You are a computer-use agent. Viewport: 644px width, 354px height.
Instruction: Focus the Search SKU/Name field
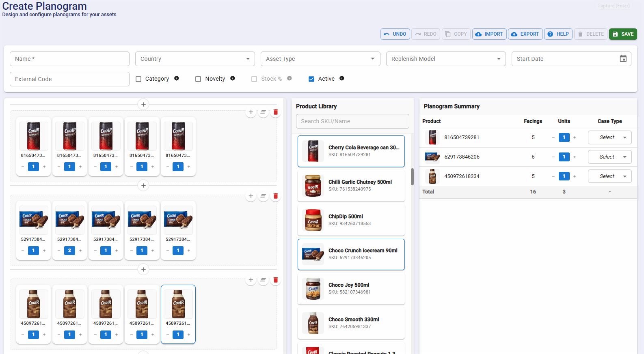[x=352, y=121]
